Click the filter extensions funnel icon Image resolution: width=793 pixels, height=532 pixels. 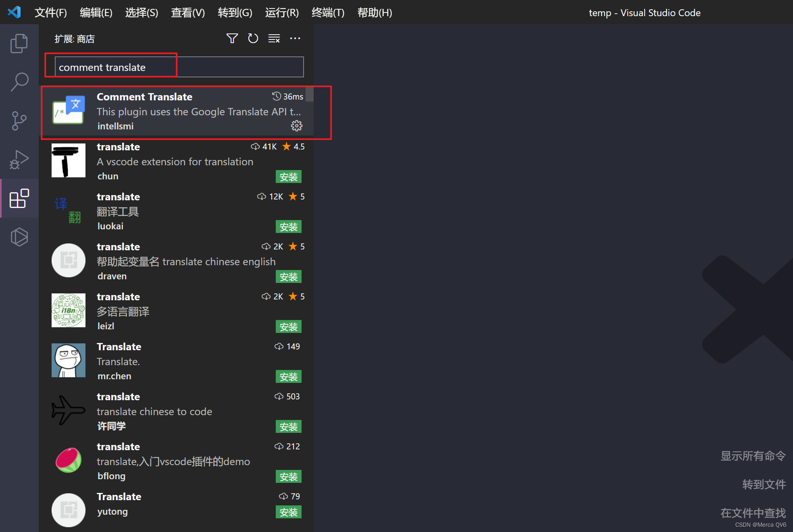click(232, 39)
